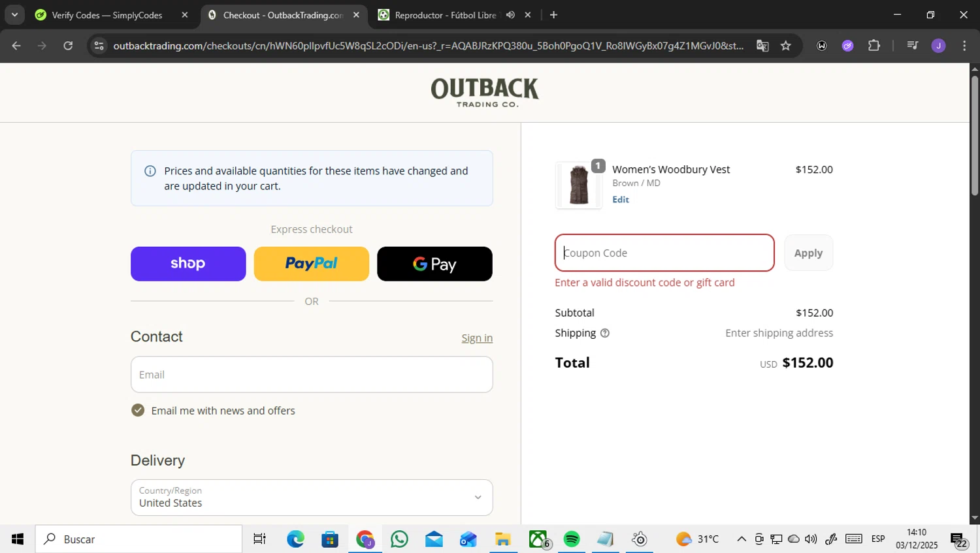Open a new browser tab
980x553 pixels.
(553, 15)
